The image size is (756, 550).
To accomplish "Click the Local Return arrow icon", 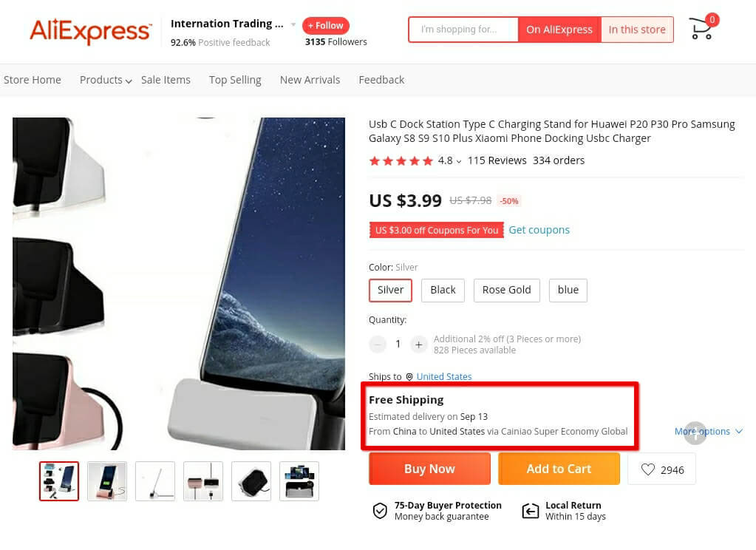I will 531,510.
